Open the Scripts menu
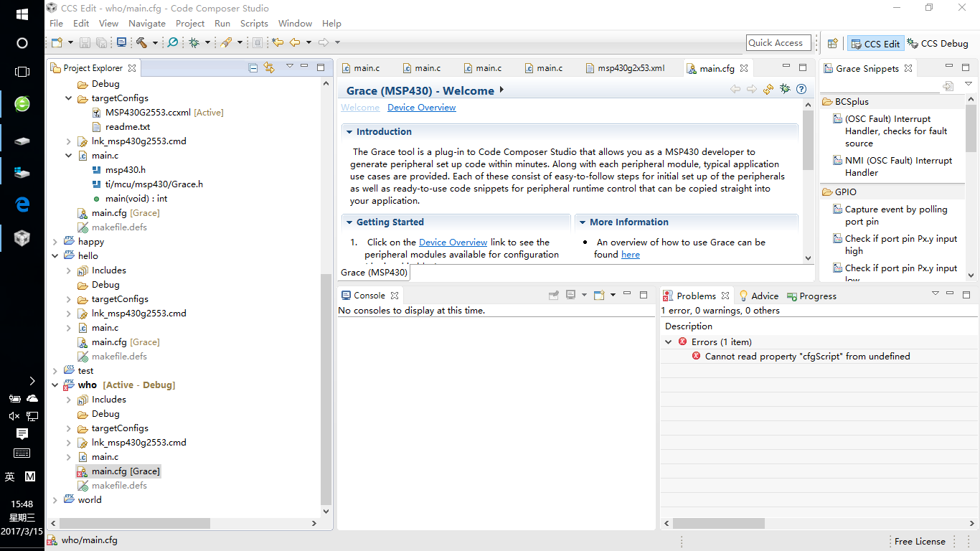 click(254, 24)
